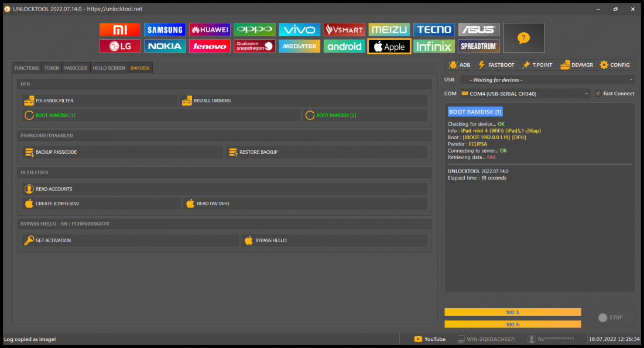Screen dimensions: 644x348
Task: Open the T.POINT test point tool
Action: point(537,65)
